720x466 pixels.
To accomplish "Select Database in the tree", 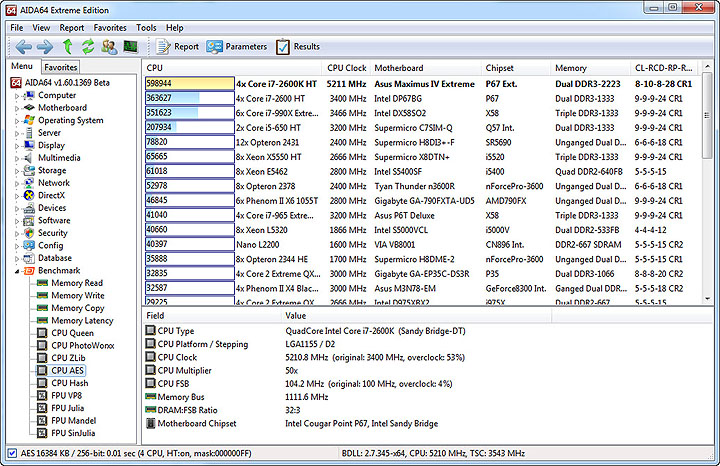I will click(55, 258).
